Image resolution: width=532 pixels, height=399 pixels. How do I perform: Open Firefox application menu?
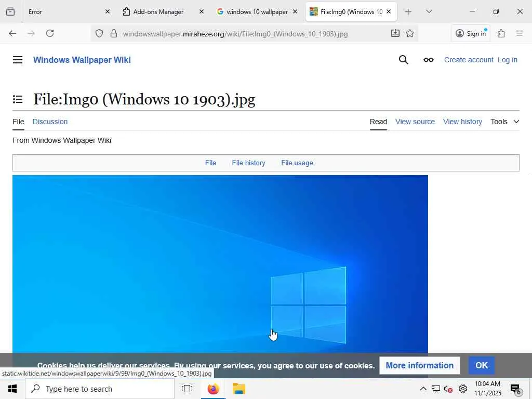pyautogui.click(x=519, y=33)
